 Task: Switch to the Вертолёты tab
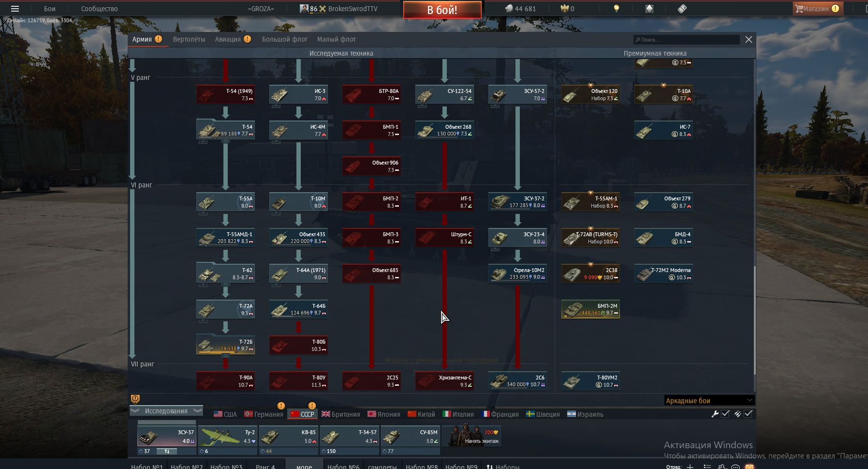tap(189, 39)
